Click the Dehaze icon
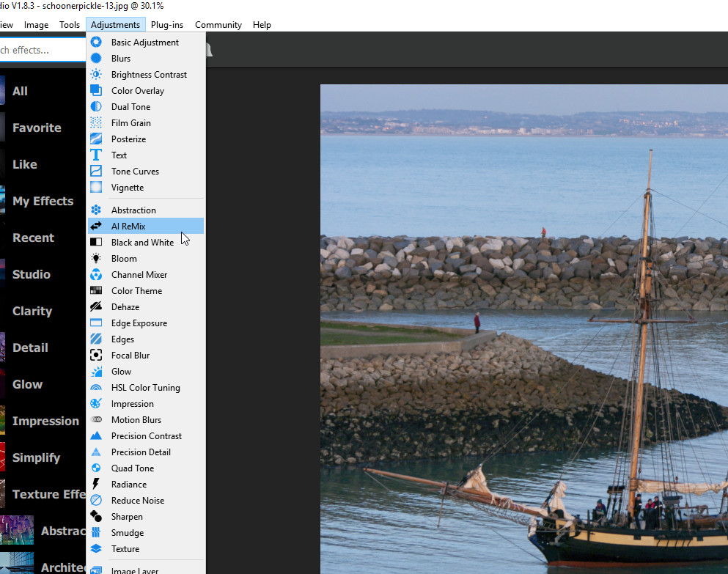The width and height of the screenshot is (728, 574). pyautogui.click(x=96, y=307)
